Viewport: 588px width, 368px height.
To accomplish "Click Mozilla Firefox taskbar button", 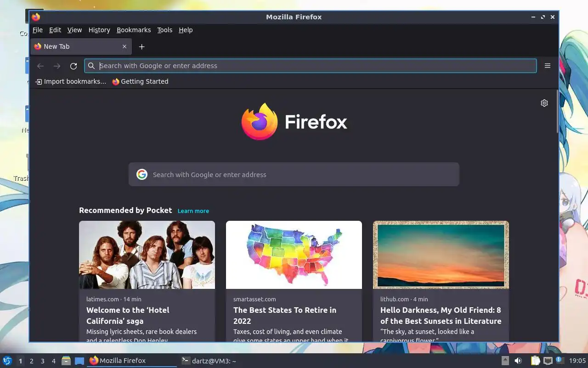I will coord(132,361).
